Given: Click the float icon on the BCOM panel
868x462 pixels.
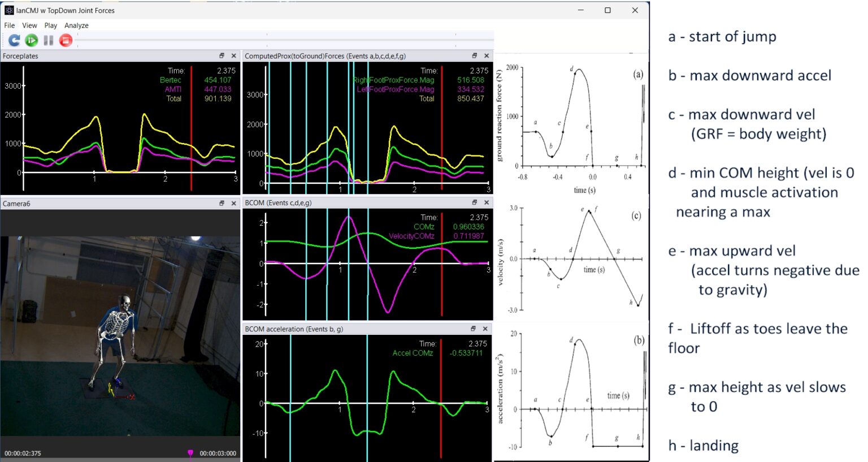Looking at the screenshot, I should [x=475, y=203].
